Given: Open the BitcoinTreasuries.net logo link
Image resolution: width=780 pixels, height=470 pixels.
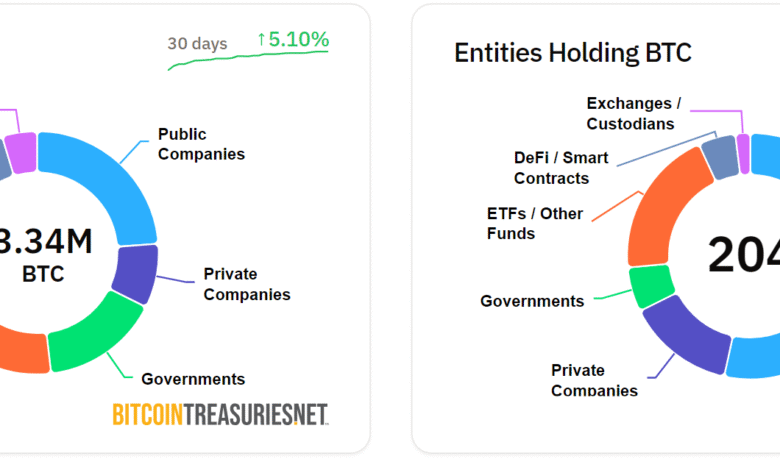Looking at the screenshot, I should (220, 414).
